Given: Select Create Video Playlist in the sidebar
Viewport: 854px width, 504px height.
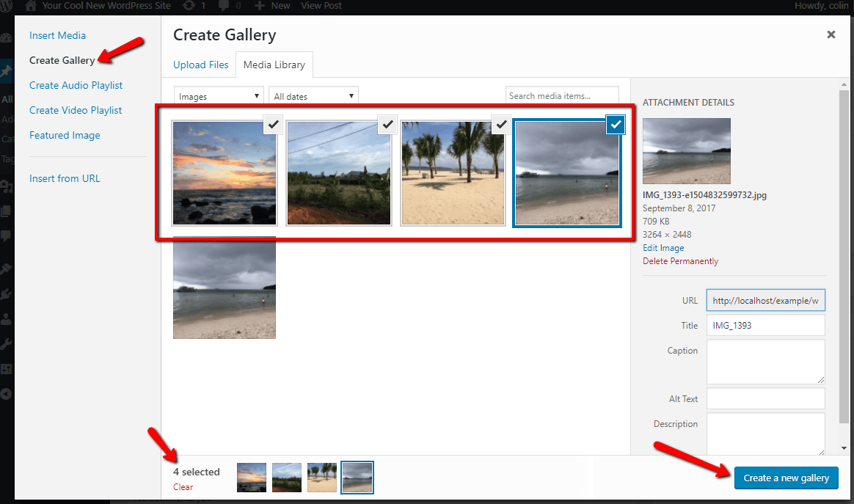Looking at the screenshot, I should point(76,110).
